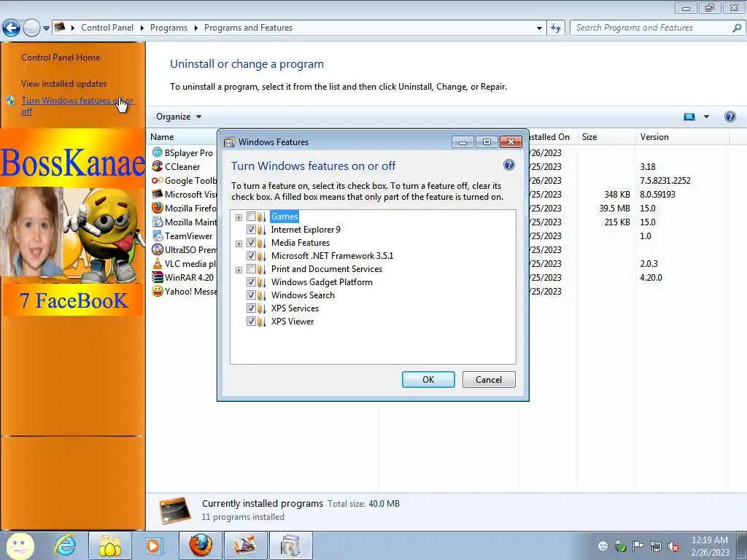Click the muted volume tray icon
This screenshot has height=560, width=747.
[673, 546]
